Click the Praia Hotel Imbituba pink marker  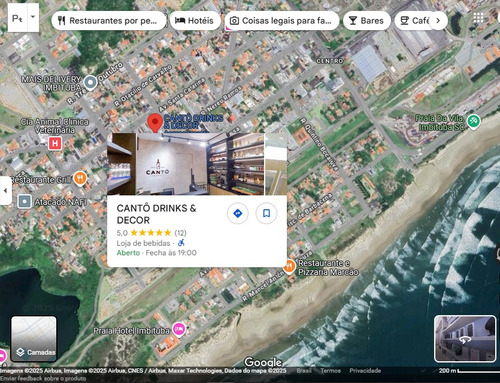point(179,329)
